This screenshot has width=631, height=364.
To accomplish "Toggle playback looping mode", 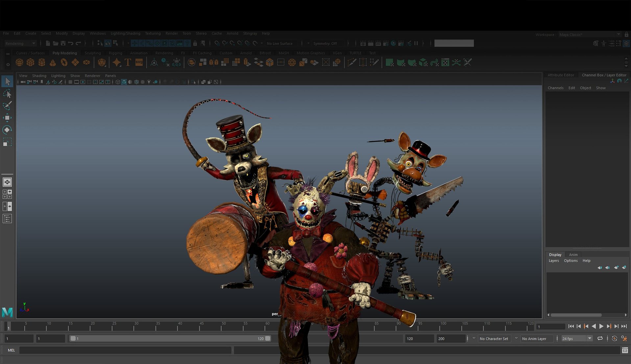I will 600,338.
